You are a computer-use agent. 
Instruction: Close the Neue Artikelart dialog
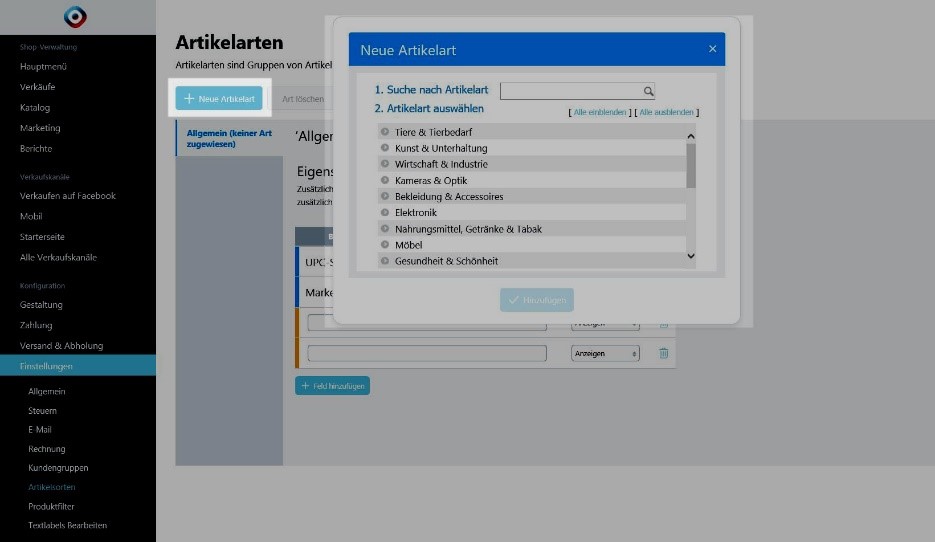click(x=712, y=49)
